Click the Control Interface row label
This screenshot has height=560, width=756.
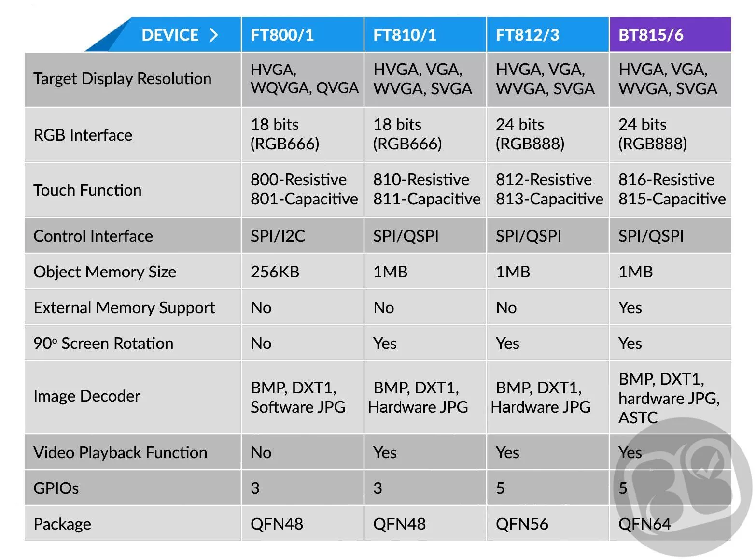tap(93, 236)
